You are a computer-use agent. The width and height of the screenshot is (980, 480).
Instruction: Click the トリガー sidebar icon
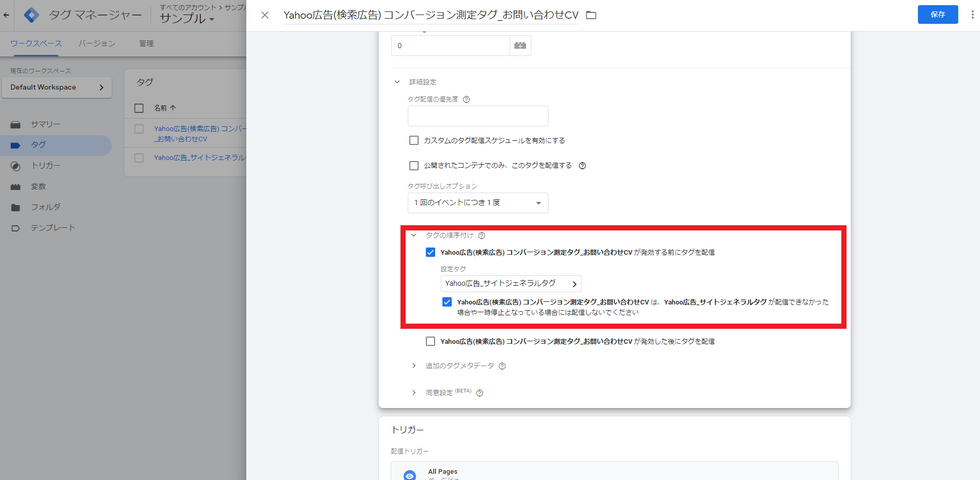coord(16,166)
